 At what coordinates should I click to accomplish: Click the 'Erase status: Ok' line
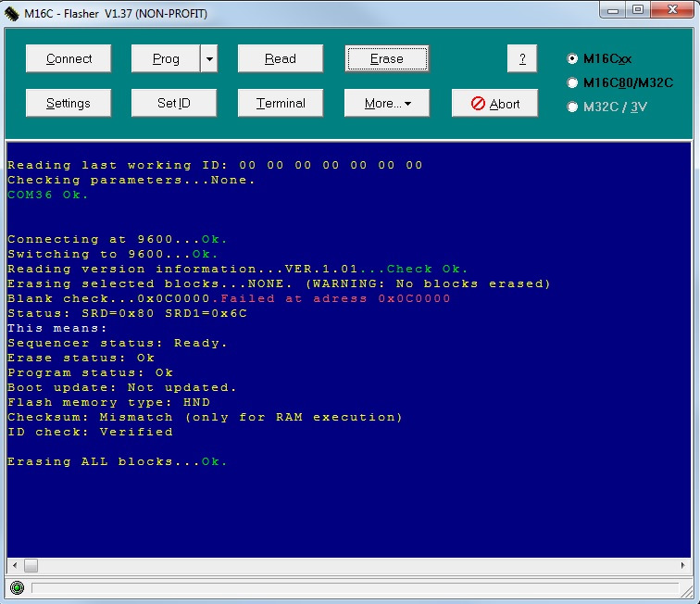click(81, 358)
